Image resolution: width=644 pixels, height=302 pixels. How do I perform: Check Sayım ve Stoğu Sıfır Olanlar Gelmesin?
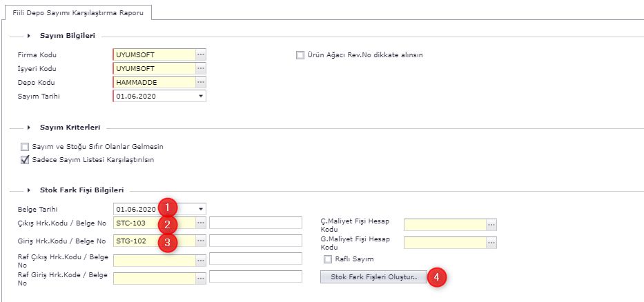26,147
